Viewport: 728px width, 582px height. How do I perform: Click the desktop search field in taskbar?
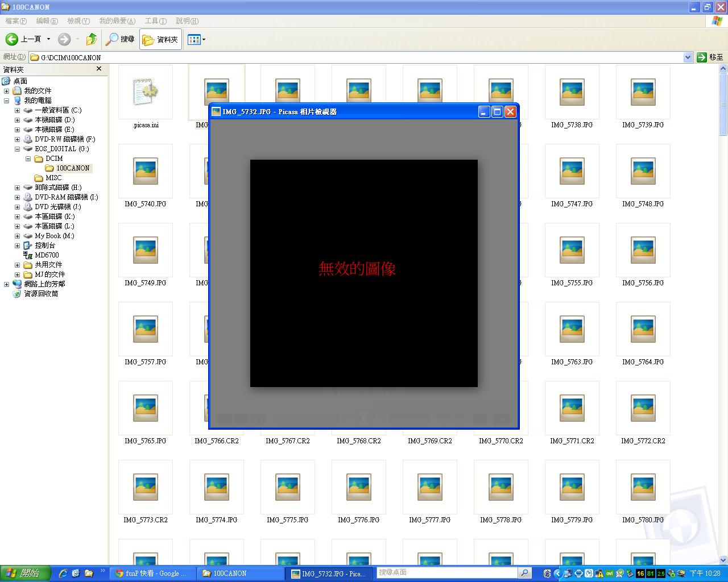[448, 573]
